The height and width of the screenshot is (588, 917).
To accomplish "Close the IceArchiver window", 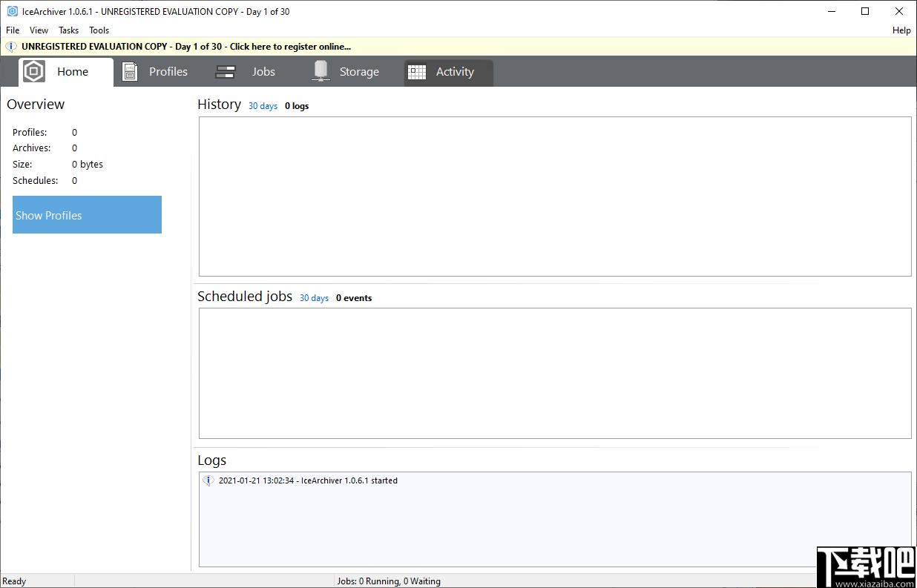I will (899, 11).
